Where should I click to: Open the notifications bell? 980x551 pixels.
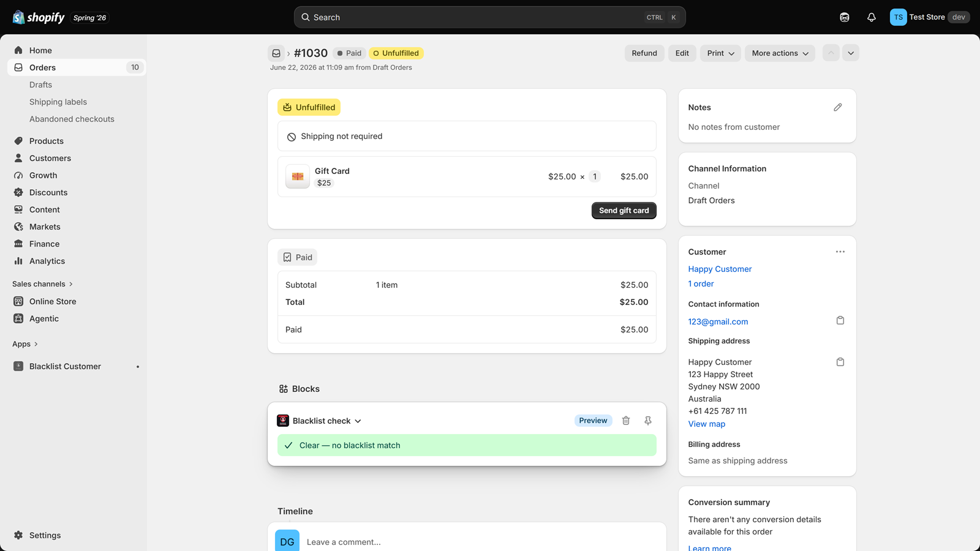coord(872,17)
